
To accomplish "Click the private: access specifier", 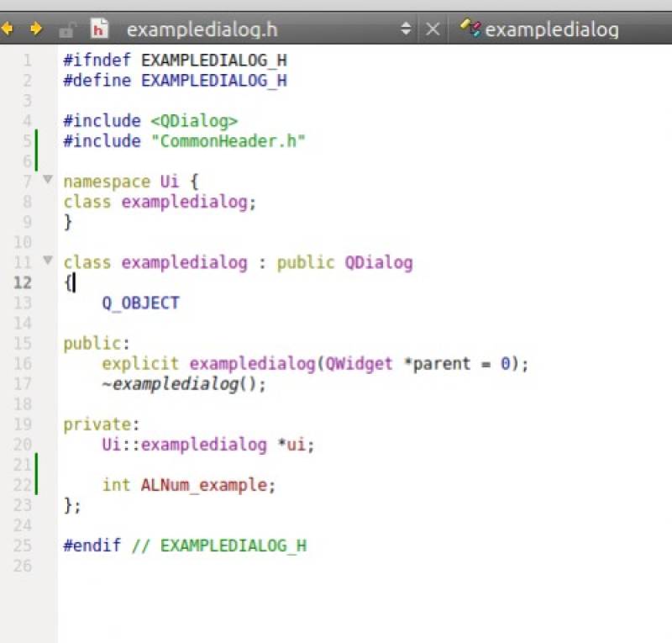I will coord(102,424).
